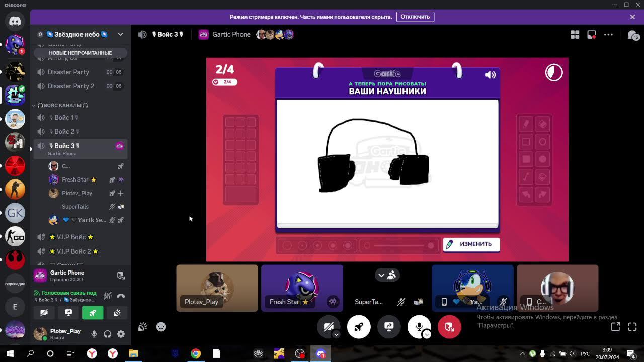Viewport: 644px width, 362px height.
Task: Open the soundboard in the left voice panel
Action: (x=117, y=313)
